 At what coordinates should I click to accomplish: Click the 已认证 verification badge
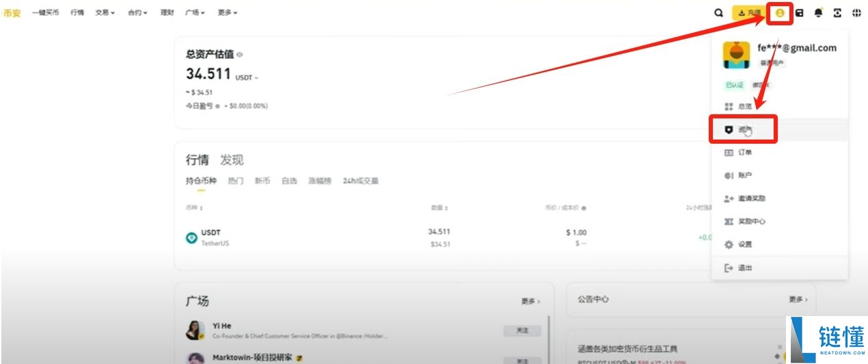point(734,86)
